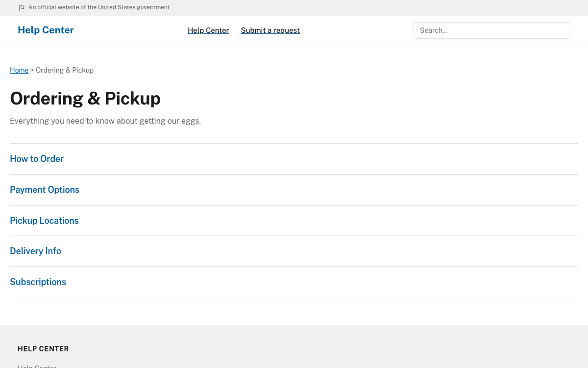Select Help Center in the top navigation

coord(208,30)
